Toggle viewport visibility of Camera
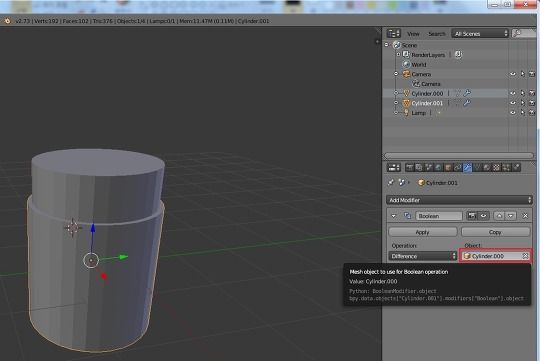Viewport: 540px width, 361px height. (513, 74)
